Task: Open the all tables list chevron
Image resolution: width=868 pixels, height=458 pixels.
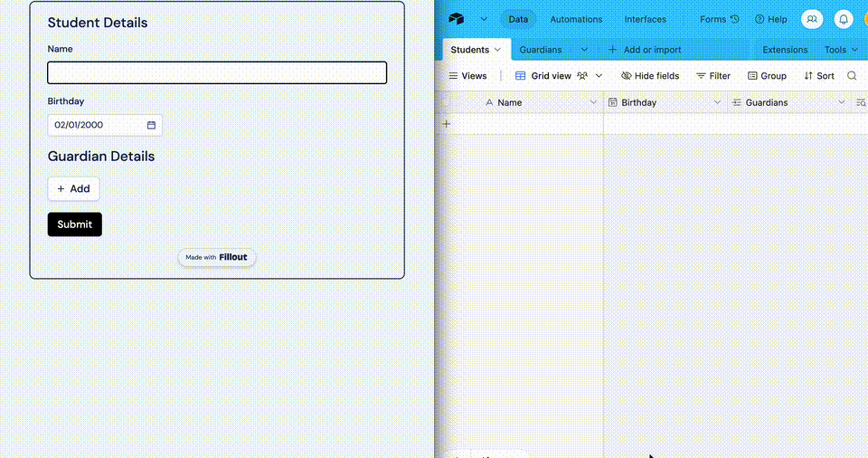Action: click(x=584, y=50)
